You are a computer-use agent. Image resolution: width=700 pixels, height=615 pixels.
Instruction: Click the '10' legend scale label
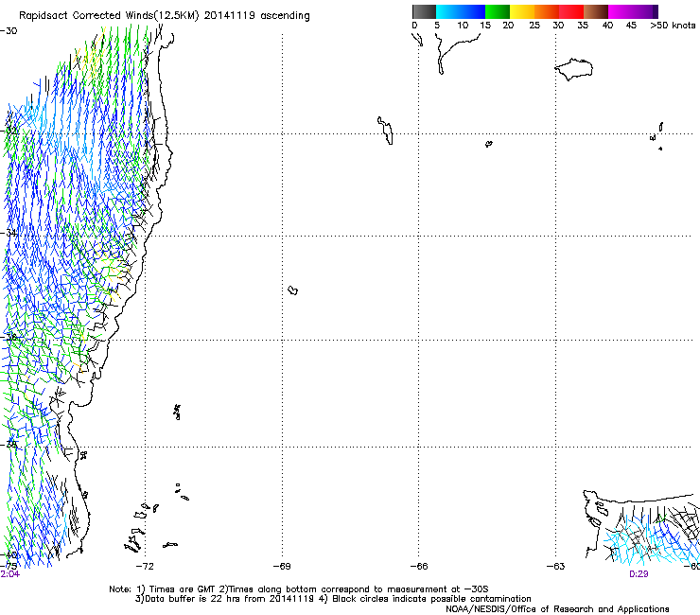(x=463, y=26)
